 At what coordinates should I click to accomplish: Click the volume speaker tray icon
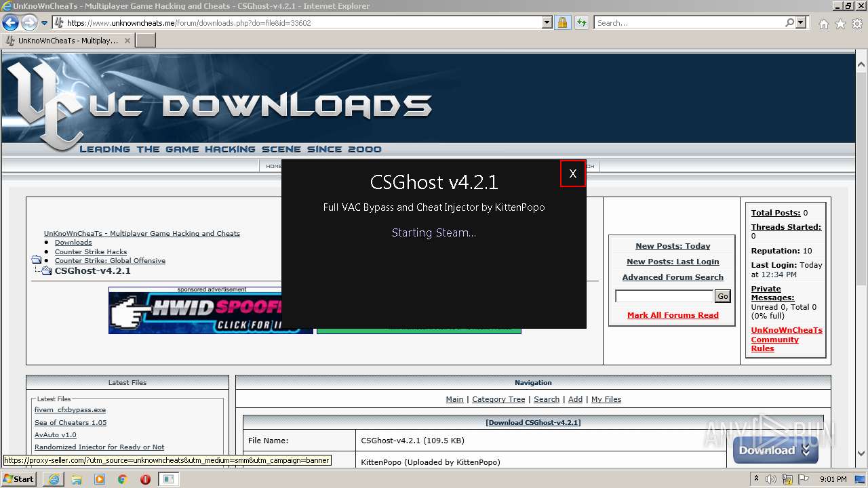pyautogui.click(x=771, y=479)
